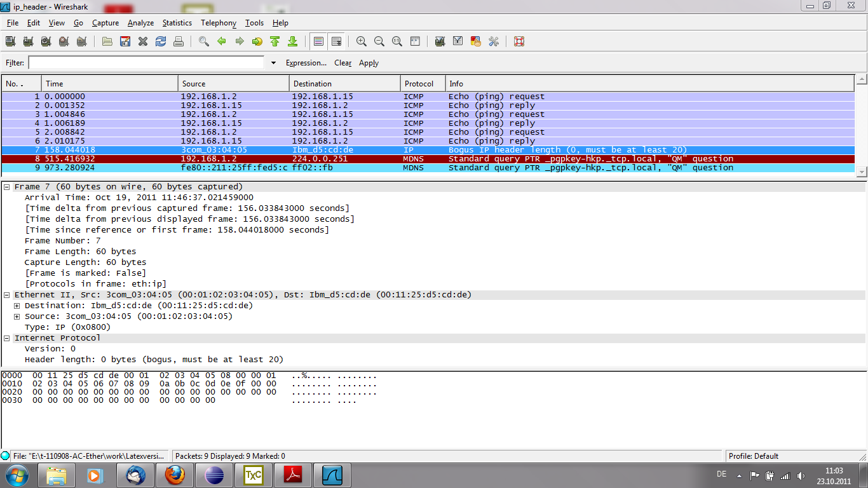The height and width of the screenshot is (488, 868).
Task: Click 'Profile: Default' in status bar
Action: point(754,456)
